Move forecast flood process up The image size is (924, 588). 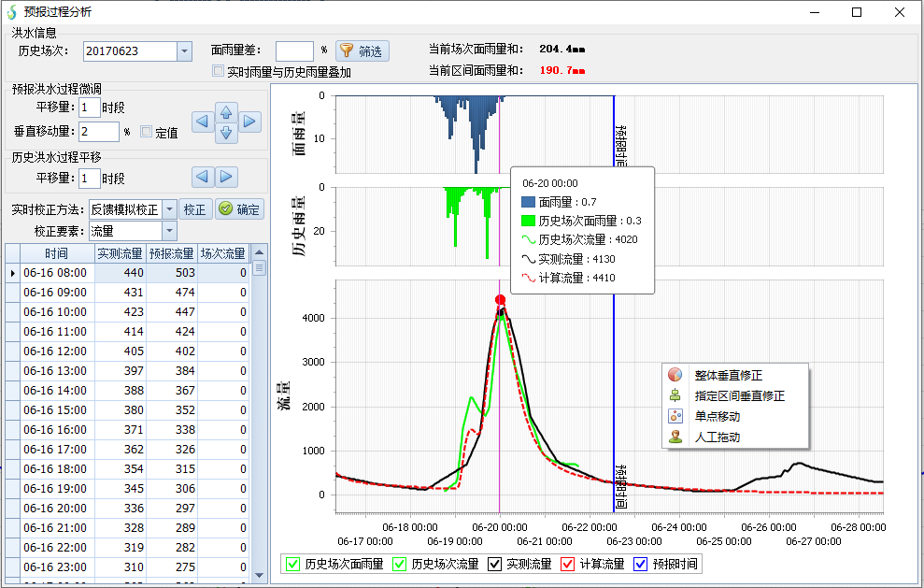pos(226,112)
